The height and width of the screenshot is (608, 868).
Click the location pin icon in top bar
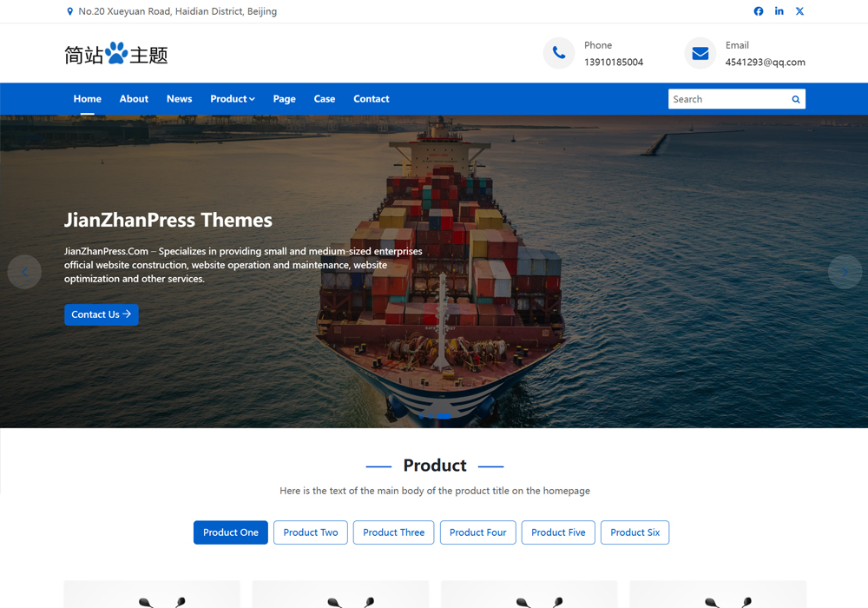(x=69, y=11)
